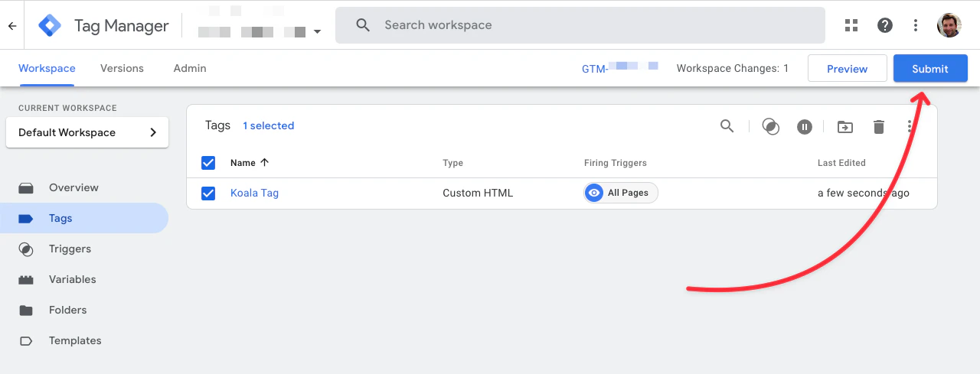Click the Preview button
980x374 pixels.
(848, 68)
